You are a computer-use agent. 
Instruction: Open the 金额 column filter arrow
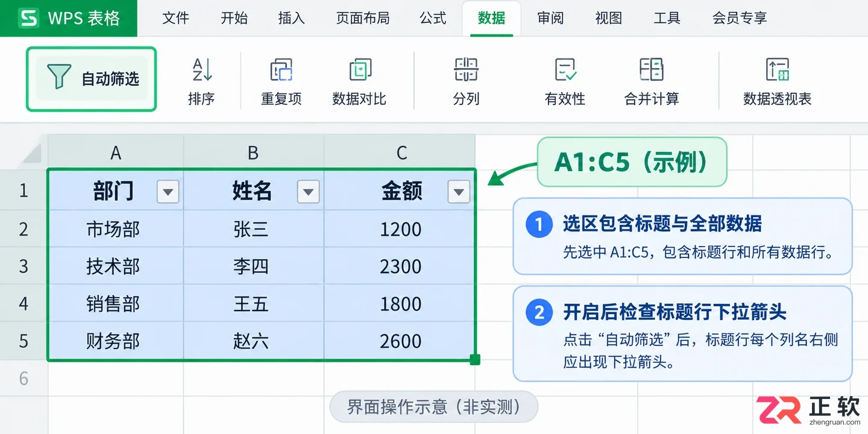(x=459, y=192)
